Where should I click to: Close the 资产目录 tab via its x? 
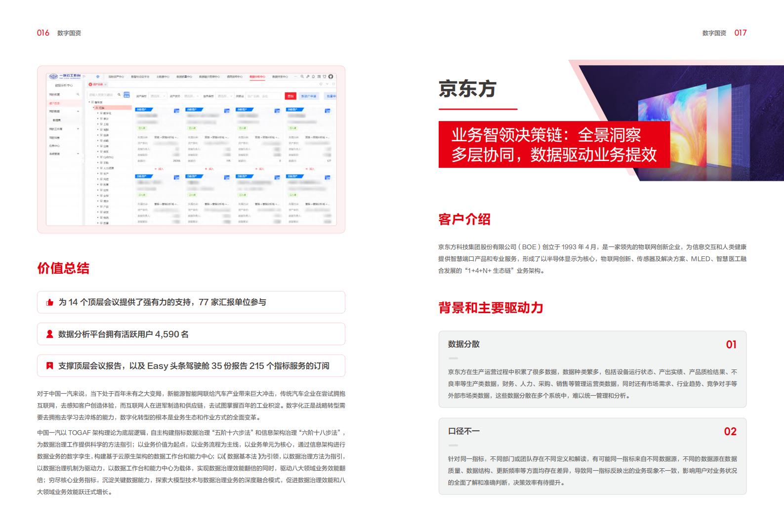(105, 84)
